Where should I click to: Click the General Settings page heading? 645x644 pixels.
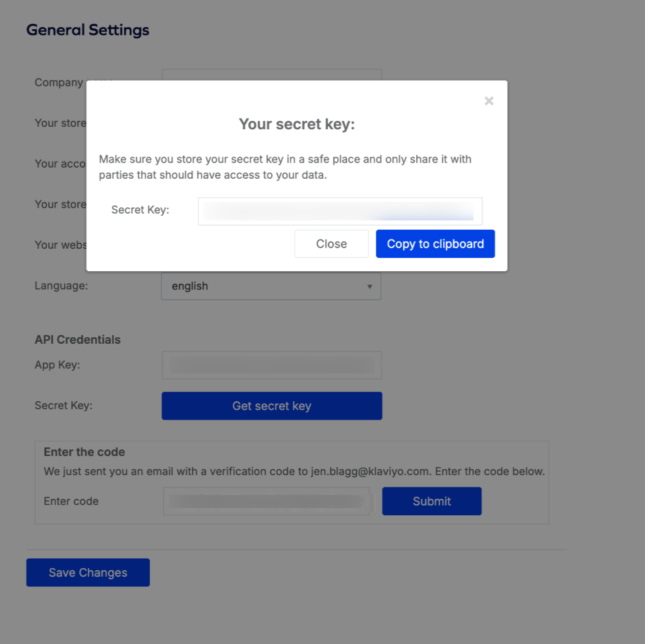pyautogui.click(x=88, y=30)
